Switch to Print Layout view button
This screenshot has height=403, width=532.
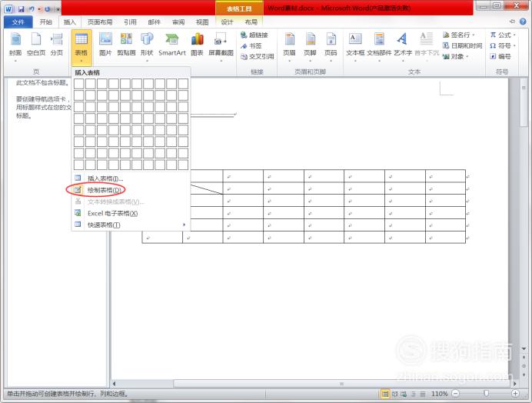coord(385,394)
